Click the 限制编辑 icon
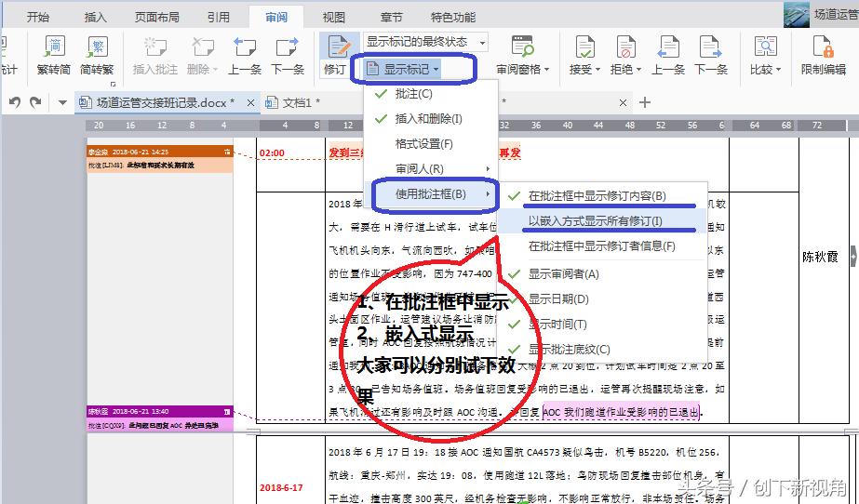The height and width of the screenshot is (504, 859). [x=823, y=47]
